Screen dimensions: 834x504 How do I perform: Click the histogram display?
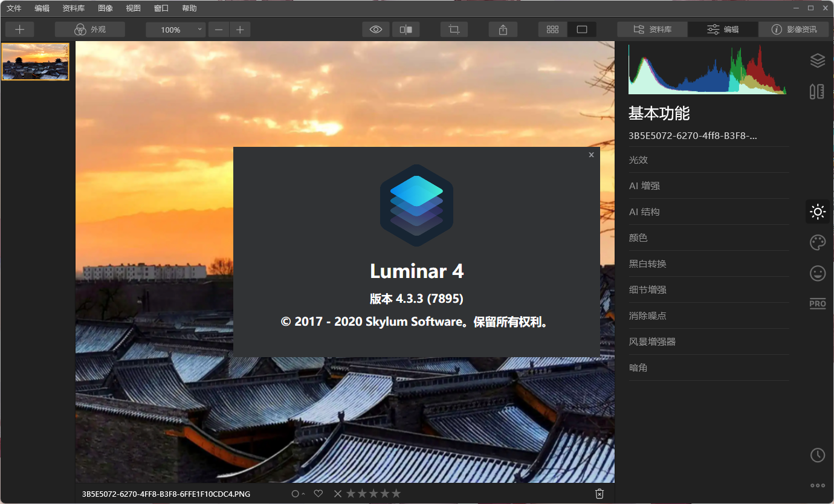[708, 69]
